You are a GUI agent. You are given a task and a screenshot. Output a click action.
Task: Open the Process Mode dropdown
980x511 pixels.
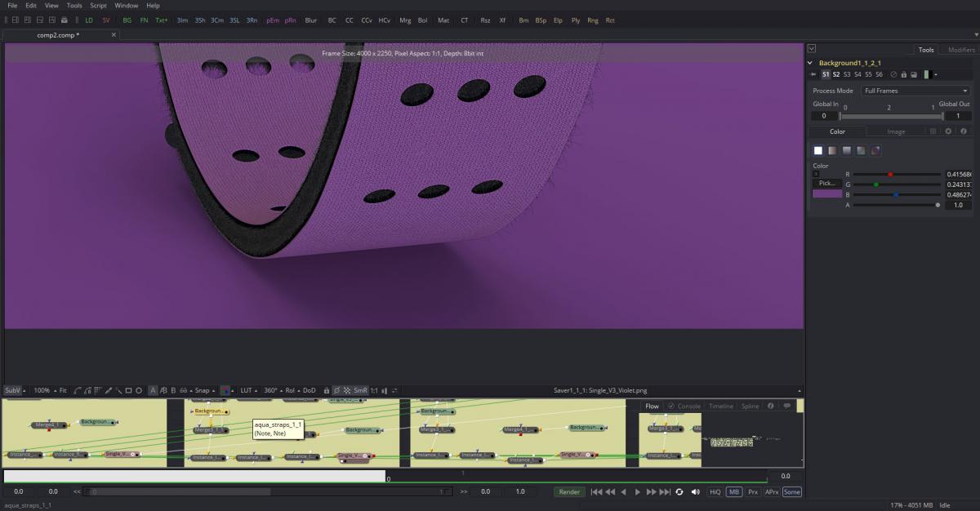point(915,91)
